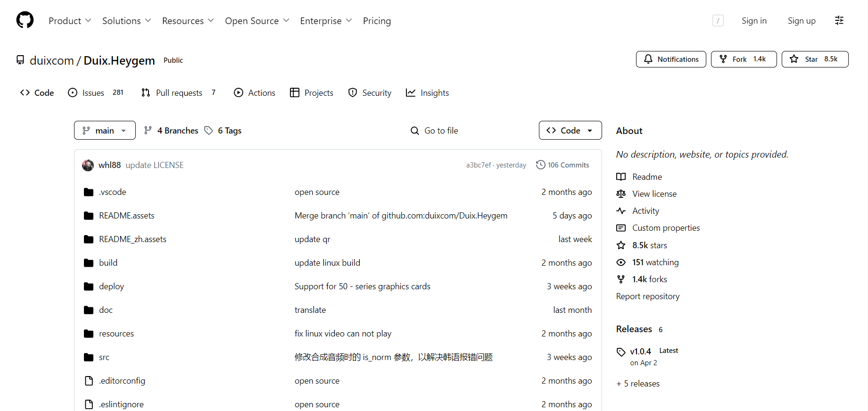The height and width of the screenshot is (411, 868).
Task: Open the deploy folder
Action: (x=111, y=286)
